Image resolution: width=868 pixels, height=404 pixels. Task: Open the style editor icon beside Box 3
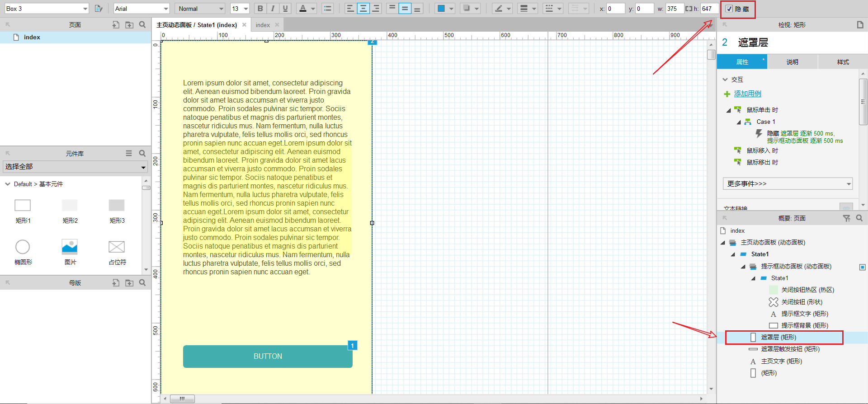click(x=99, y=9)
